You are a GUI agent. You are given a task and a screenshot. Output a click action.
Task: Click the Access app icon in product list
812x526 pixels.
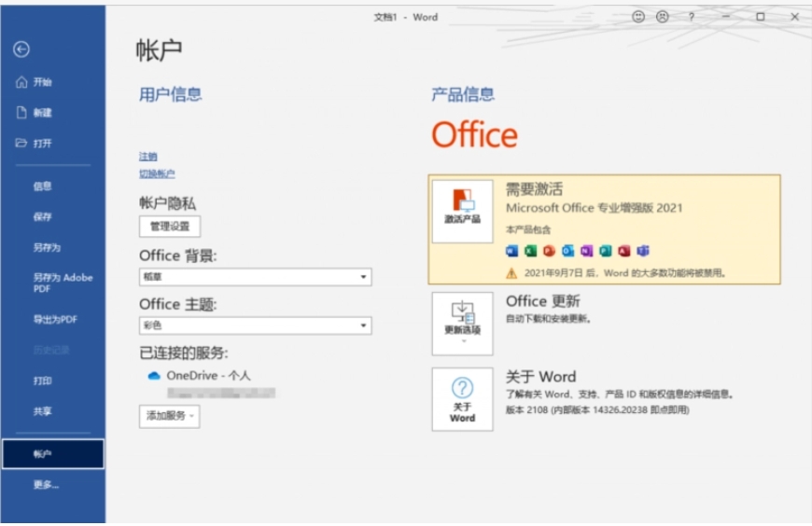624,251
